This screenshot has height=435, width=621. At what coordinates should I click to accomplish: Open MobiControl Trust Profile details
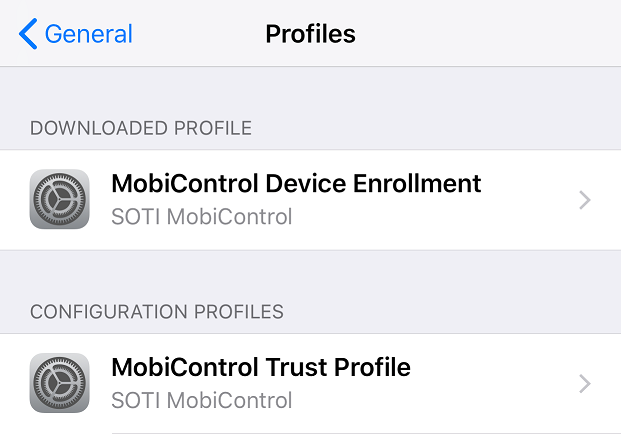261,368
